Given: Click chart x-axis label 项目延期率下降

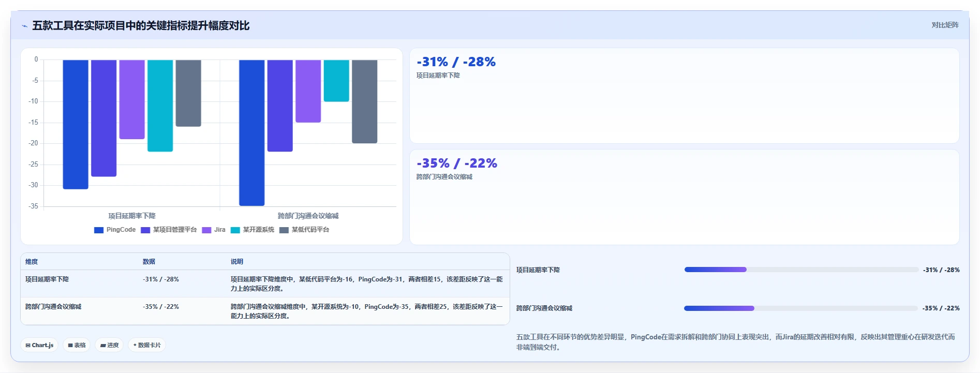Looking at the screenshot, I should click(132, 216).
